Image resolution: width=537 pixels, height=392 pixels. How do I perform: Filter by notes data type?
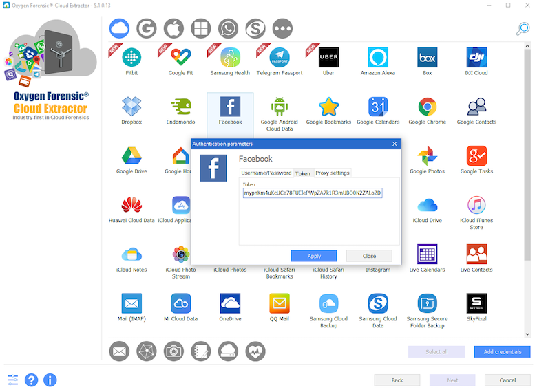(201, 351)
